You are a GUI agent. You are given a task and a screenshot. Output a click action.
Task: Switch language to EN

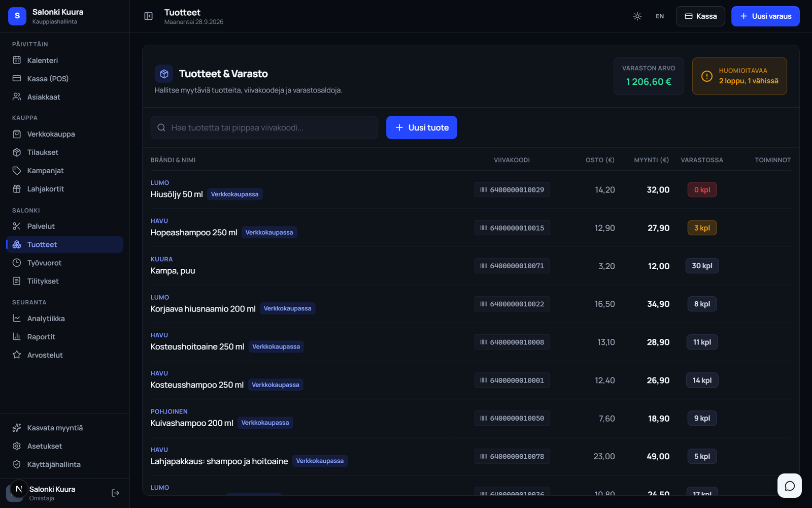[x=660, y=16]
